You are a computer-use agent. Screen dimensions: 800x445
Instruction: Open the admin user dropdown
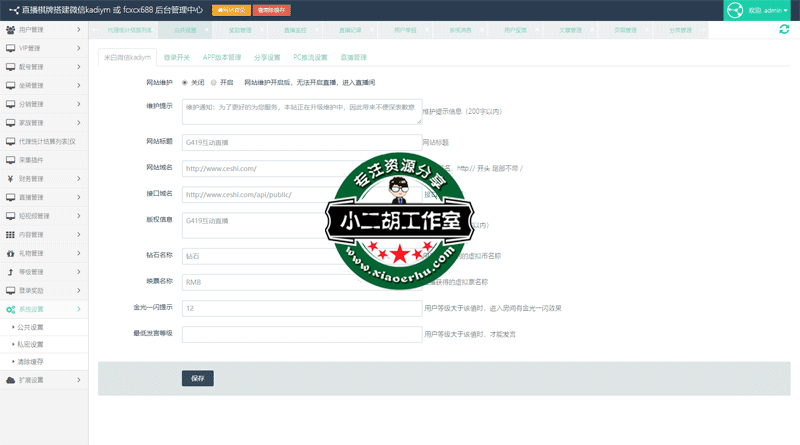pyautogui.click(x=760, y=10)
